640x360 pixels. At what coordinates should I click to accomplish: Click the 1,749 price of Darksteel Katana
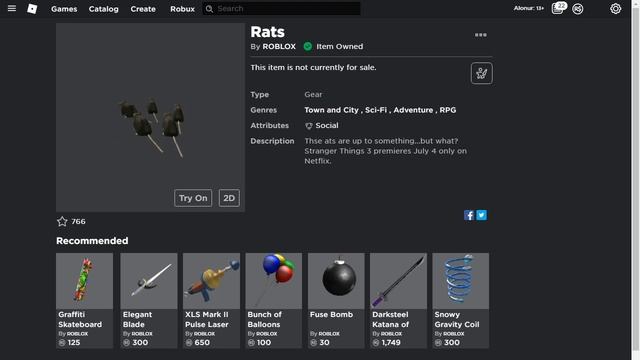point(391,342)
